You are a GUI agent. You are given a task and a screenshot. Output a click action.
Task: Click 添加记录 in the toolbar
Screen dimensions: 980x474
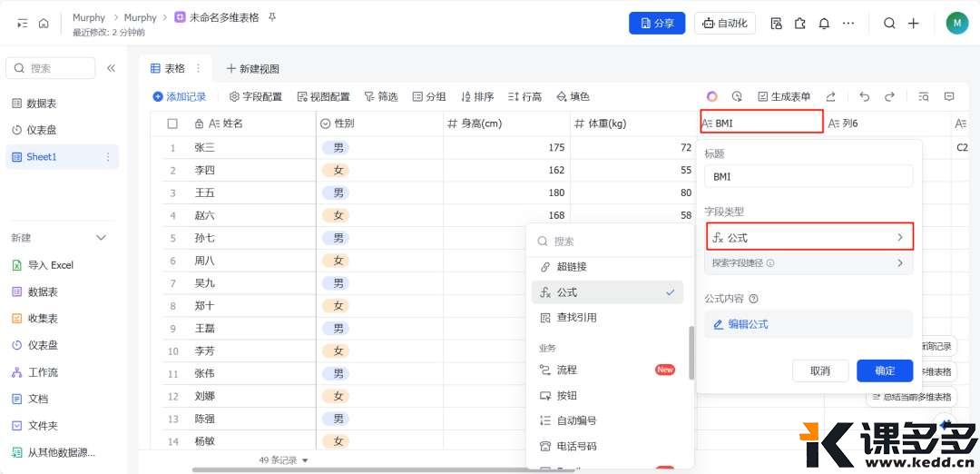pyautogui.click(x=180, y=96)
